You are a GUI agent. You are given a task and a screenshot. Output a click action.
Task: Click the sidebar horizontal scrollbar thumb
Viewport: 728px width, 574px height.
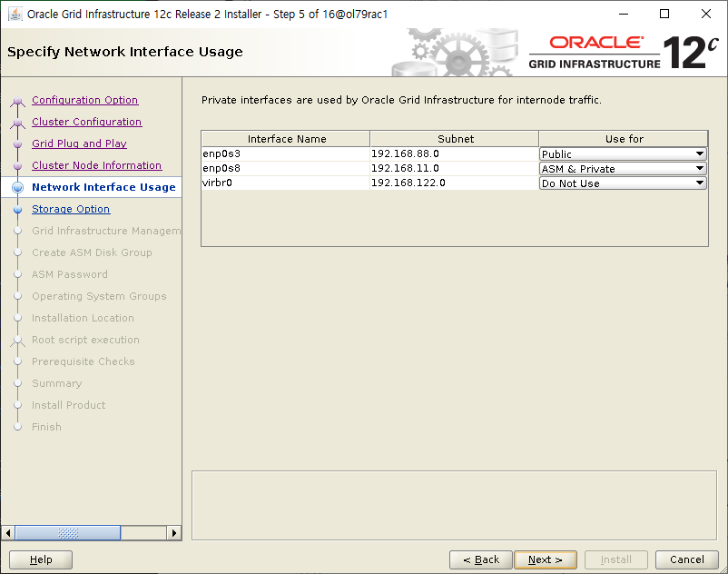[x=68, y=532]
